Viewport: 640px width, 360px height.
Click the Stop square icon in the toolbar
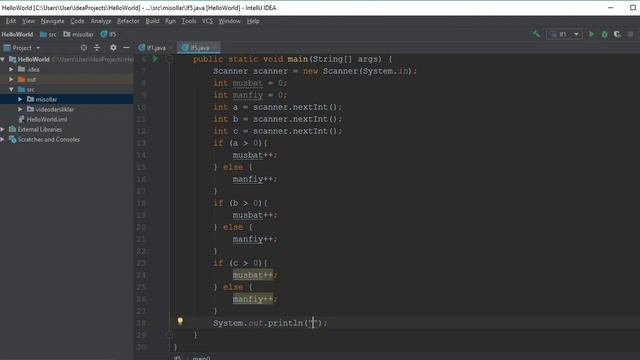click(631, 35)
